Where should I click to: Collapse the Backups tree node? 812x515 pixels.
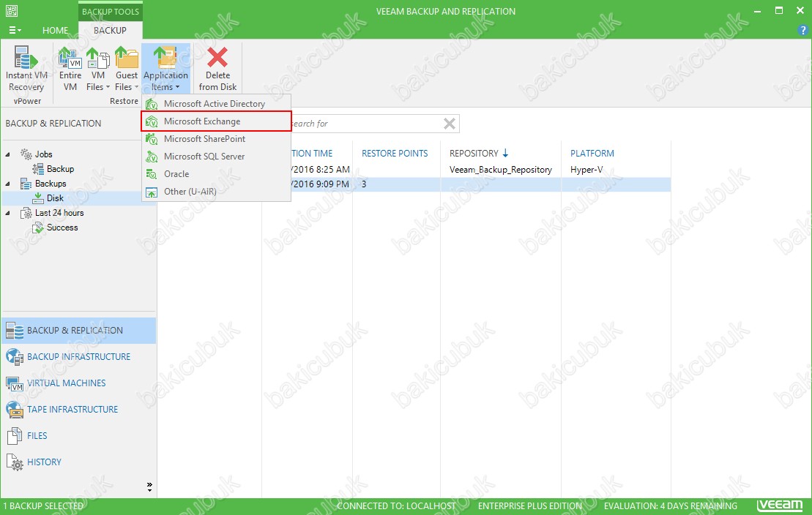(x=7, y=183)
